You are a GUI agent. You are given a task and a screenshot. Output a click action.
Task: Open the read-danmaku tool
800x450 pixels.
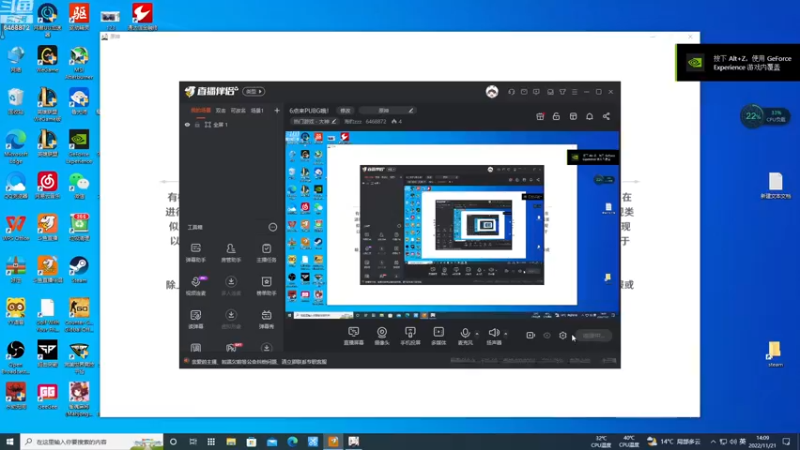pyautogui.click(x=195, y=319)
